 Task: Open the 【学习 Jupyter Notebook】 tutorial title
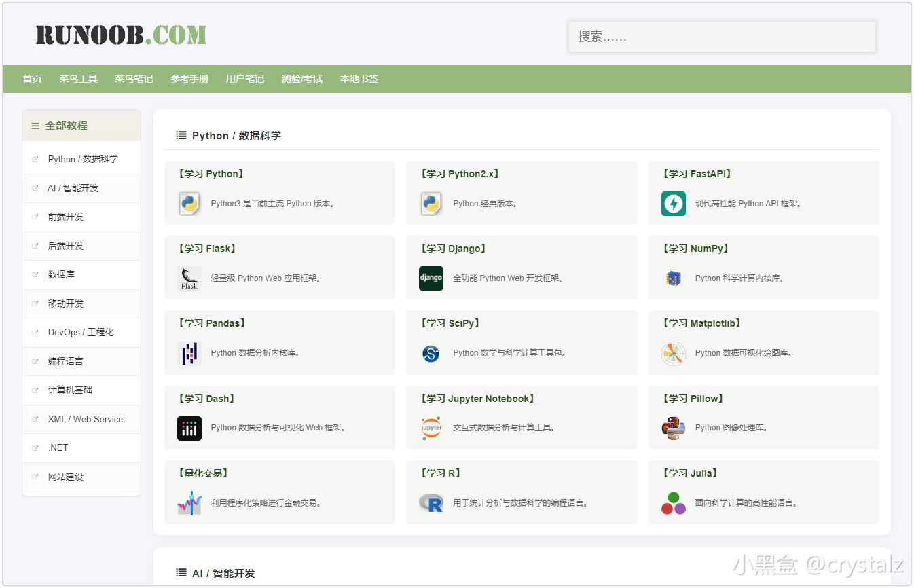[478, 399]
